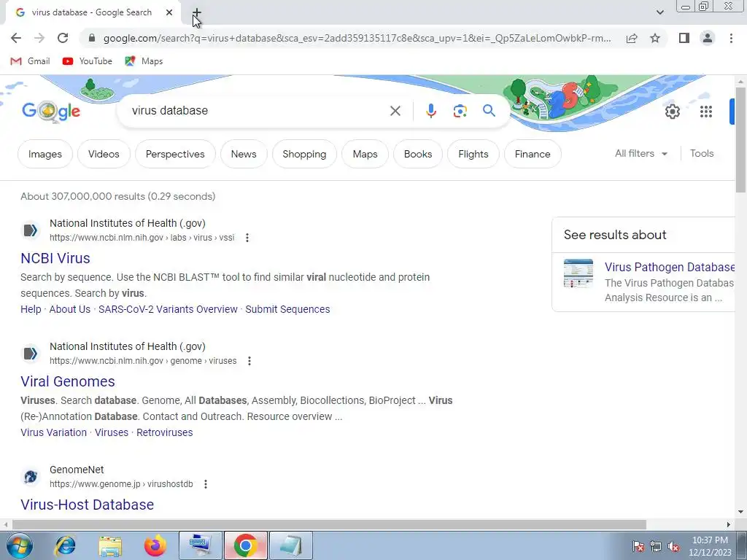Open Google quick settings gear
747x560 pixels.
tap(672, 112)
